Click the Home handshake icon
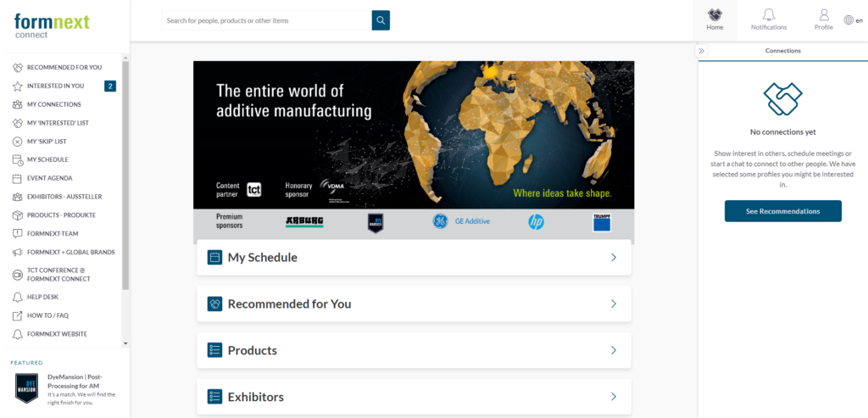The height and width of the screenshot is (418, 868). click(x=715, y=15)
